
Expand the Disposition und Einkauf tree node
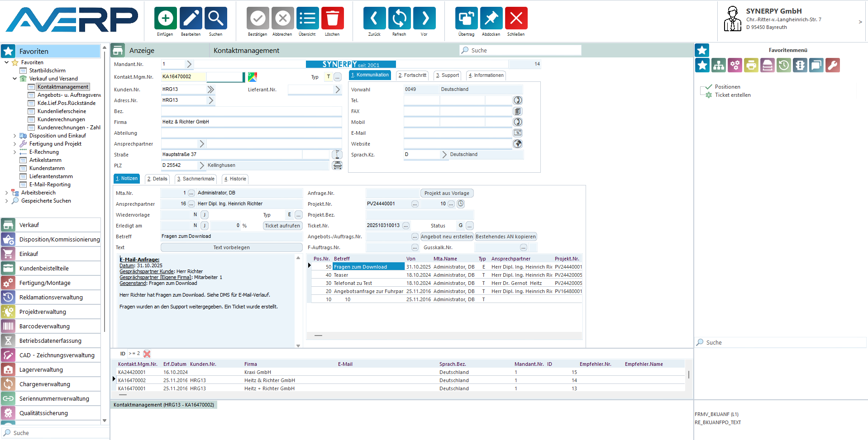pos(15,136)
